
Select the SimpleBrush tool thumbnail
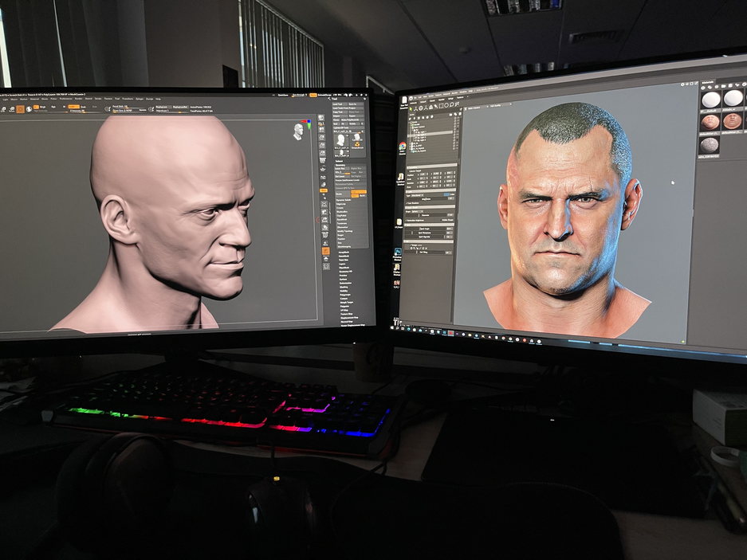pos(357,145)
